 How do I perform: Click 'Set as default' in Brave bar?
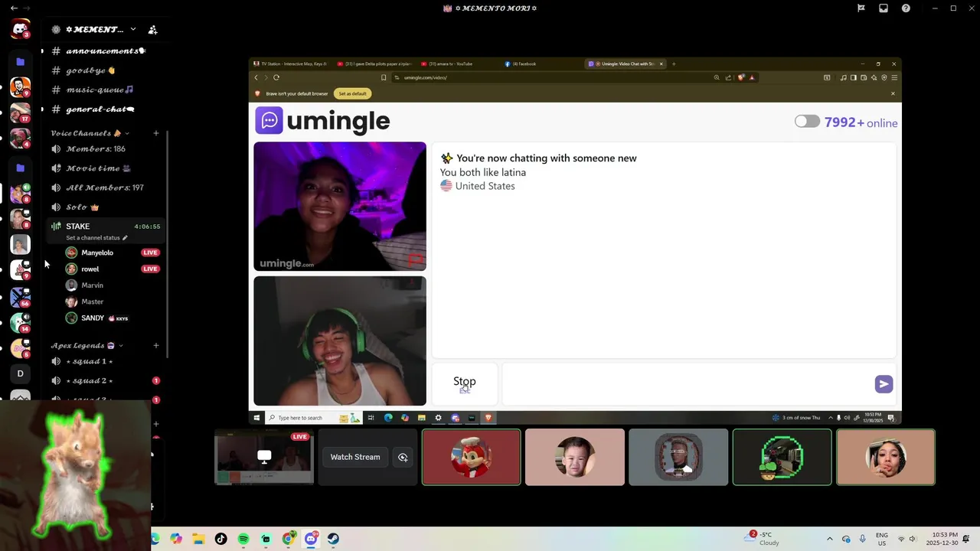(352, 93)
